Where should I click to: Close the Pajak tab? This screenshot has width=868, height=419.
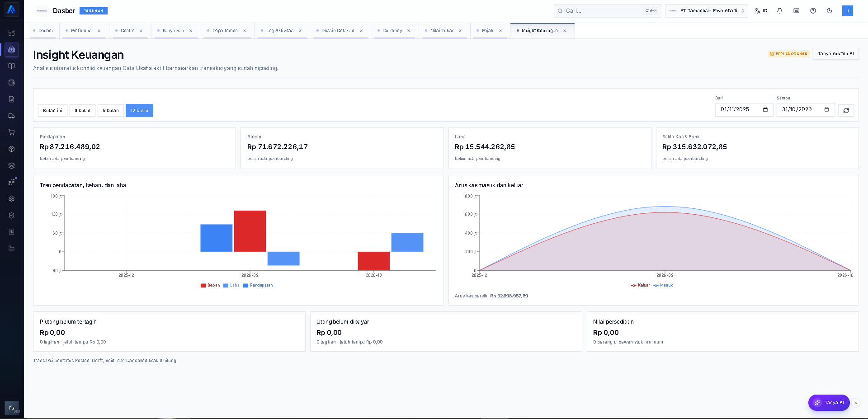point(500,31)
